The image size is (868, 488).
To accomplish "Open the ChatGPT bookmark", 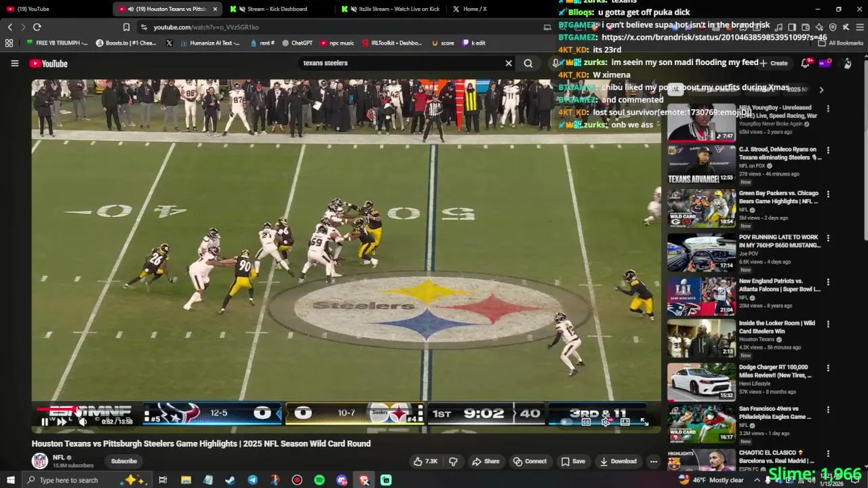I will click(296, 43).
